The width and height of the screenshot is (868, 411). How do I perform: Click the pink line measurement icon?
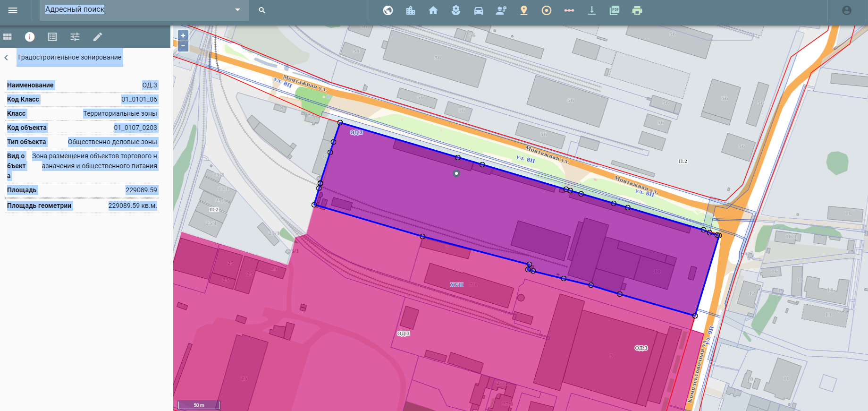tap(569, 10)
